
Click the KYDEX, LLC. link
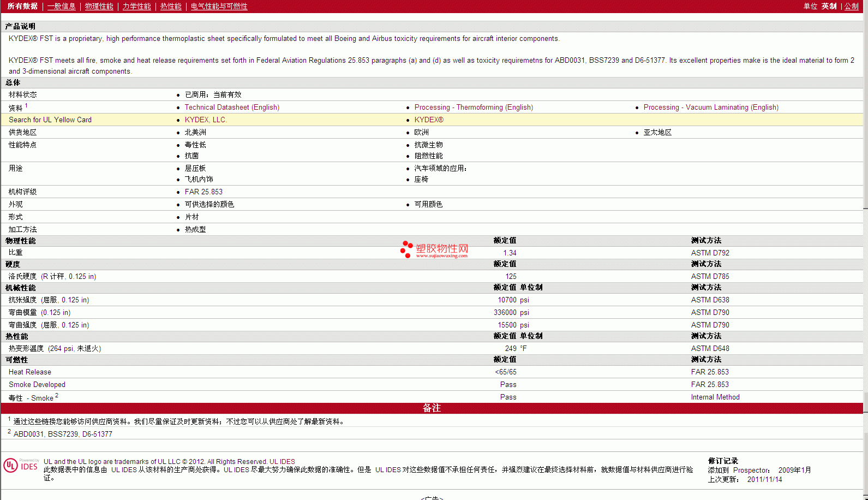[206, 120]
